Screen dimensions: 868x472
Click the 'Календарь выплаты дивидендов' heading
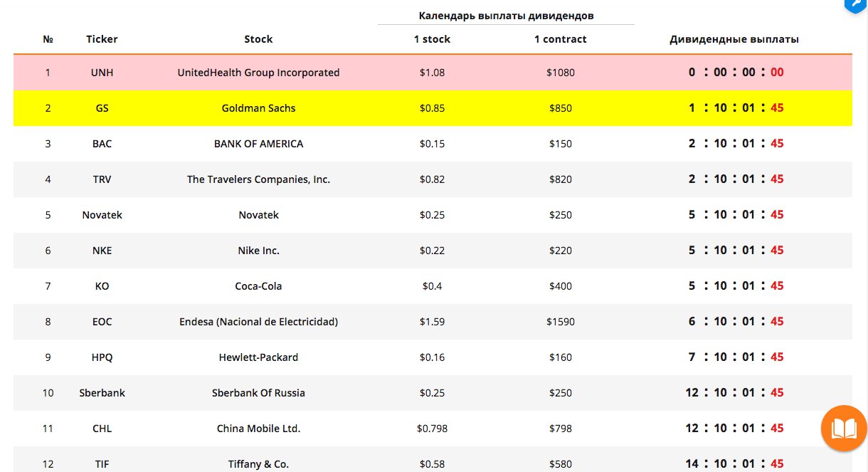pos(506,16)
